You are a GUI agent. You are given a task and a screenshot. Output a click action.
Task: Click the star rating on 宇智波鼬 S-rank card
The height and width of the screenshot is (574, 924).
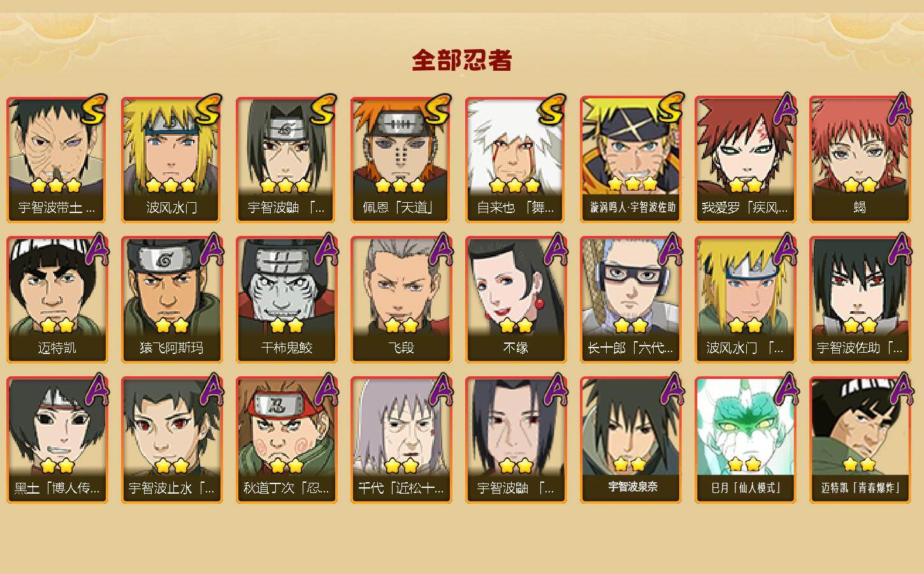(x=285, y=186)
